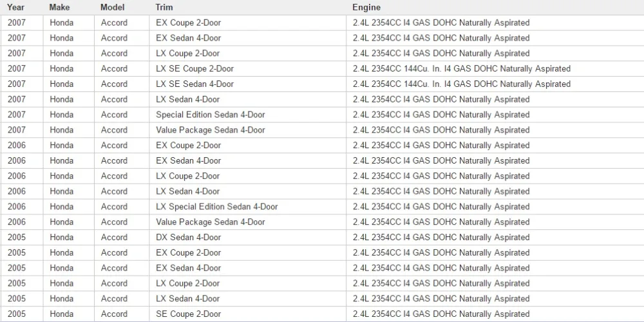Click Accord in the LX Special Edition row

(114, 207)
